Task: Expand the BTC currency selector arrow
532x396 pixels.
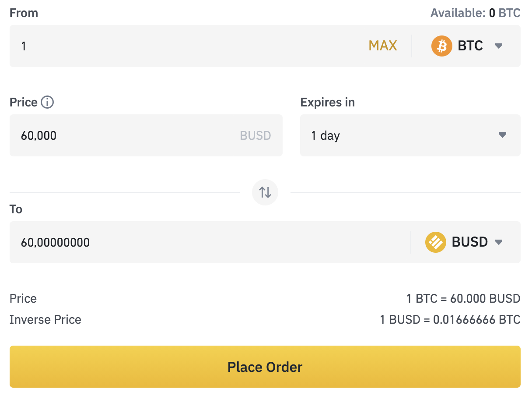Action: coord(498,46)
